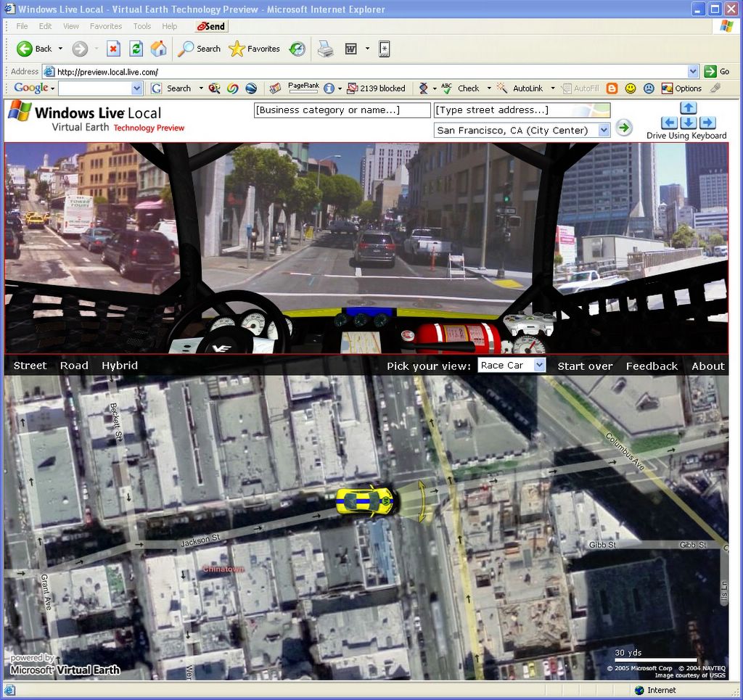The width and height of the screenshot is (743, 700).
Task: Click the street-level front view image
Action: tap(366, 248)
